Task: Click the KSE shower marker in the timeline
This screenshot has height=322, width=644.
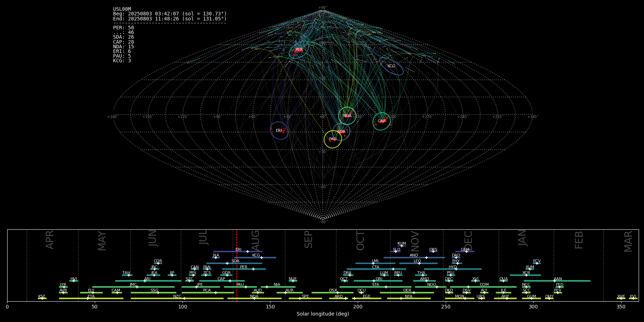Action: click(42, 298)
